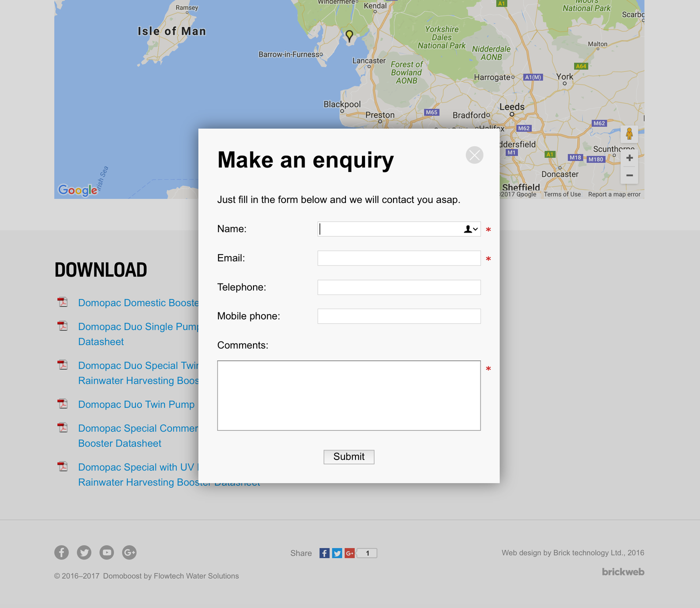The height and width of the screenshot is (608, 700).
Task: Click the contact autofill icon in Name field
Action: [x=470, y=229]
